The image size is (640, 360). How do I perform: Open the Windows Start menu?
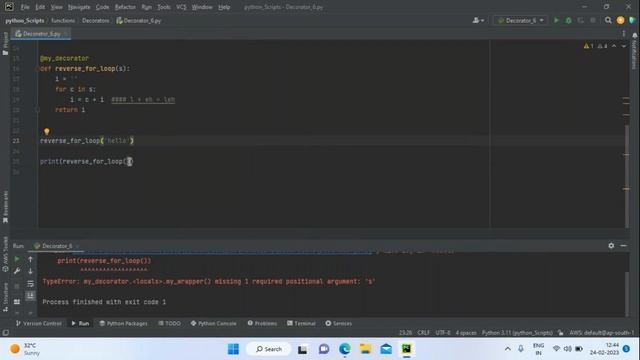pyautogui.click(x=233, y=349)
